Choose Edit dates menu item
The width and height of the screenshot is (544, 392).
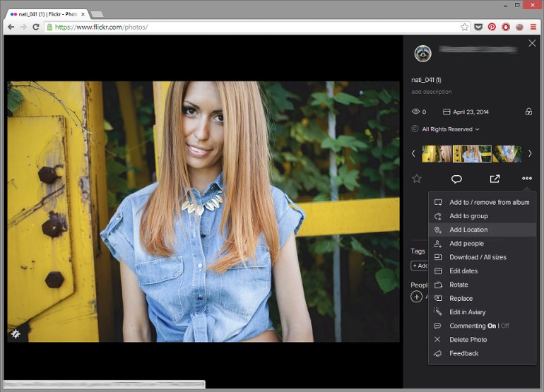click(483, 271)
